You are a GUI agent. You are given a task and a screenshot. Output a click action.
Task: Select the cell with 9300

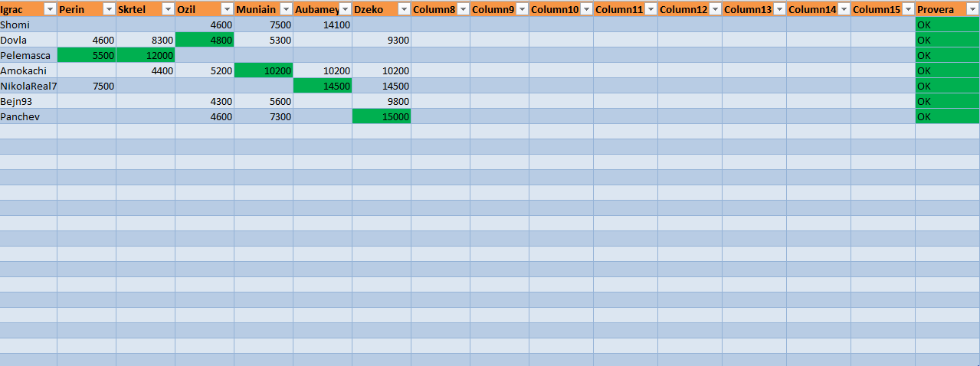click(382, 40)
